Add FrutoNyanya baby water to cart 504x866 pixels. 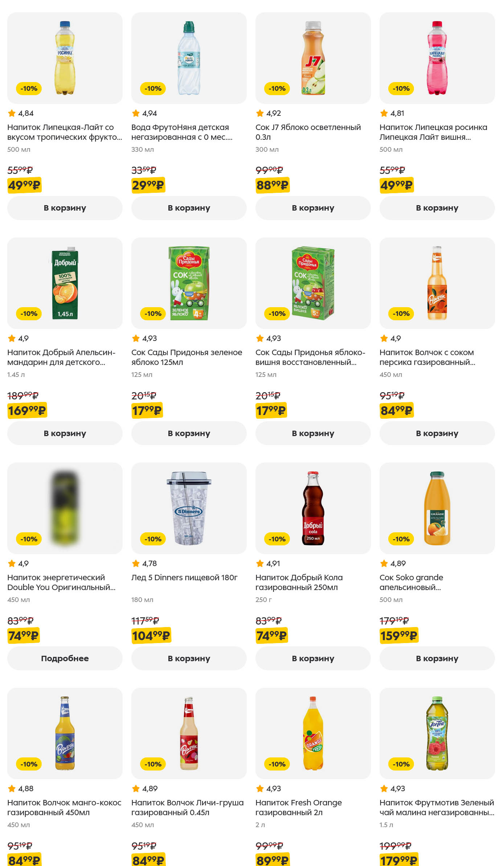pos(189,208)
